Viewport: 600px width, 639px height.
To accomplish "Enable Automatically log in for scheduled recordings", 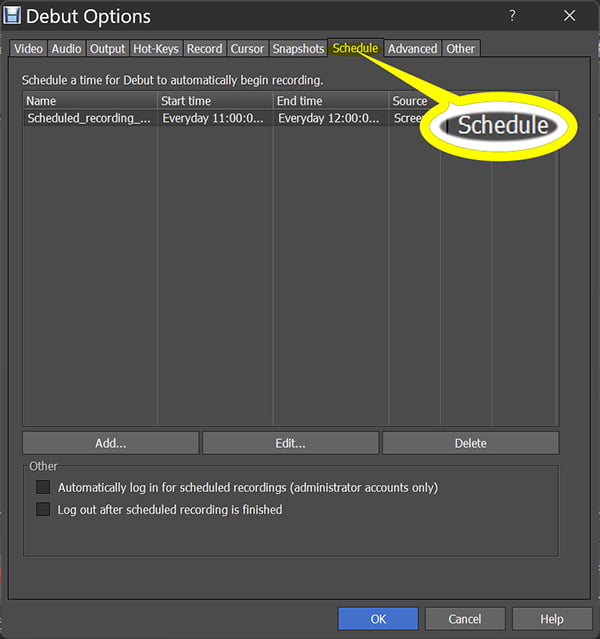I will (x=43, y=487).
